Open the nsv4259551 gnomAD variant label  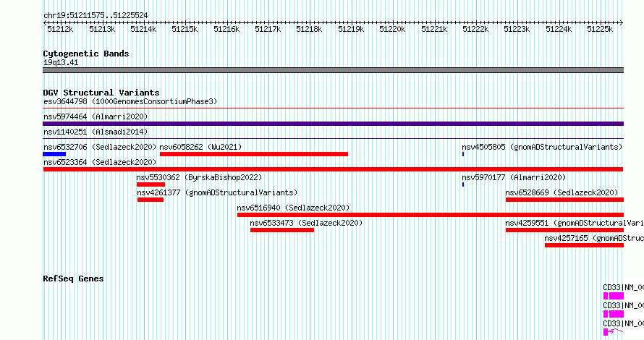[x=575, y=223]
